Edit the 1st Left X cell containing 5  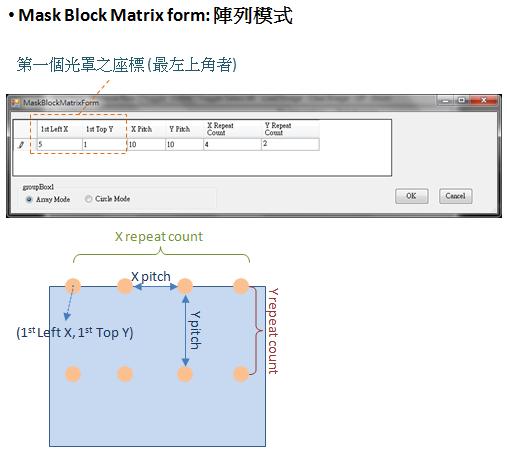[x=59, y=145]
